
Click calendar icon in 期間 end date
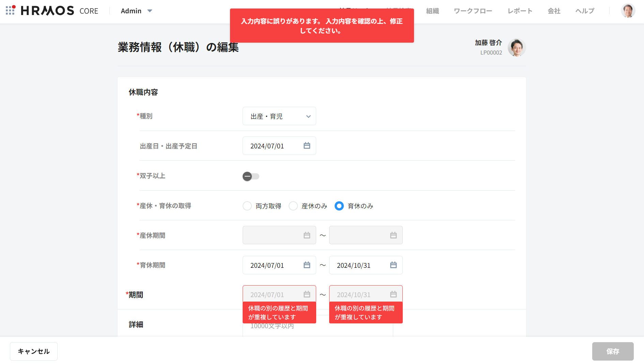click(x=393, y=294)
